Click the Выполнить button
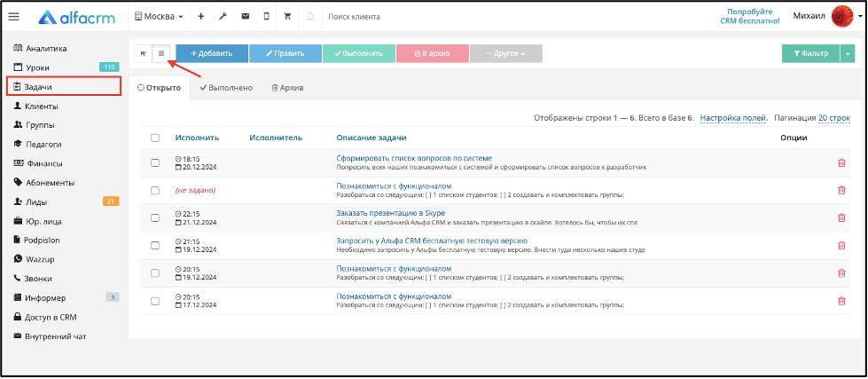 click(359, 54)
